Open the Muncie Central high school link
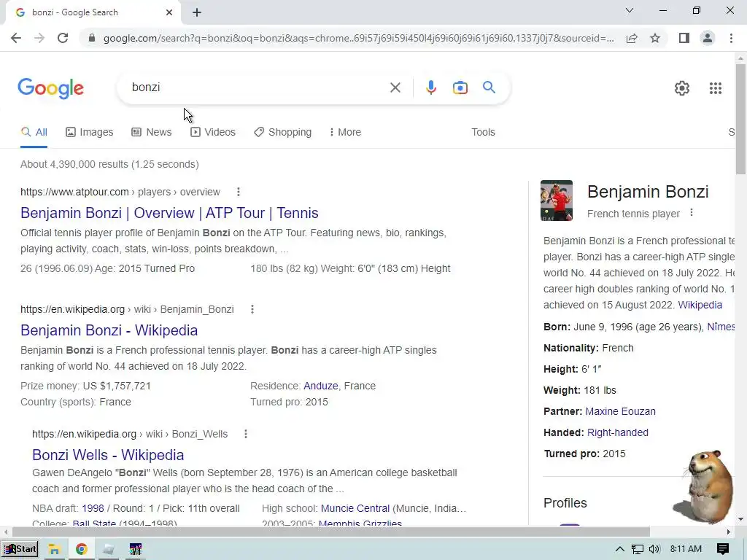 355,508
